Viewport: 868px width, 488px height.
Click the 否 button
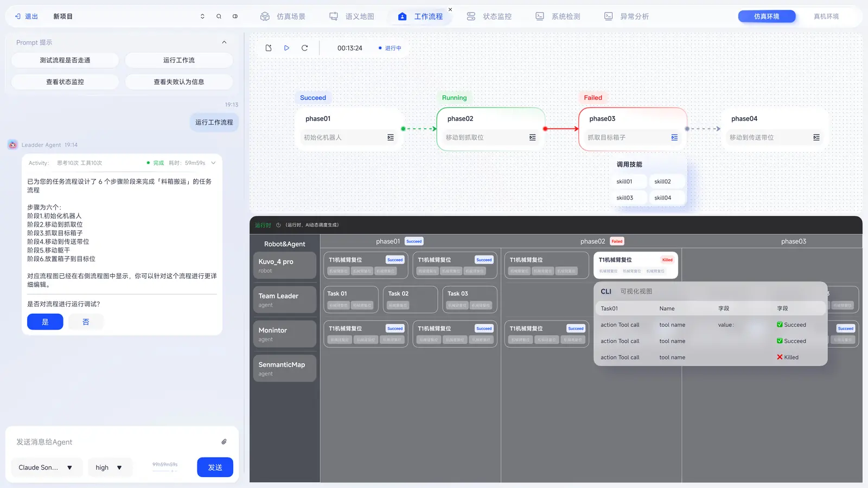(x=86, y=322)
